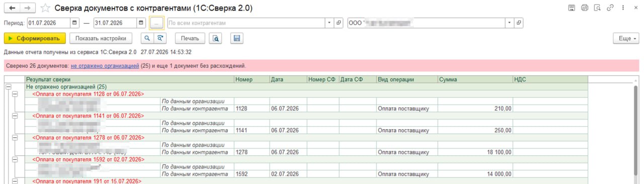This screenshot has width=644, height=184.
Task: Click the 'Номер СФ' column header
Action: [323, 79]
